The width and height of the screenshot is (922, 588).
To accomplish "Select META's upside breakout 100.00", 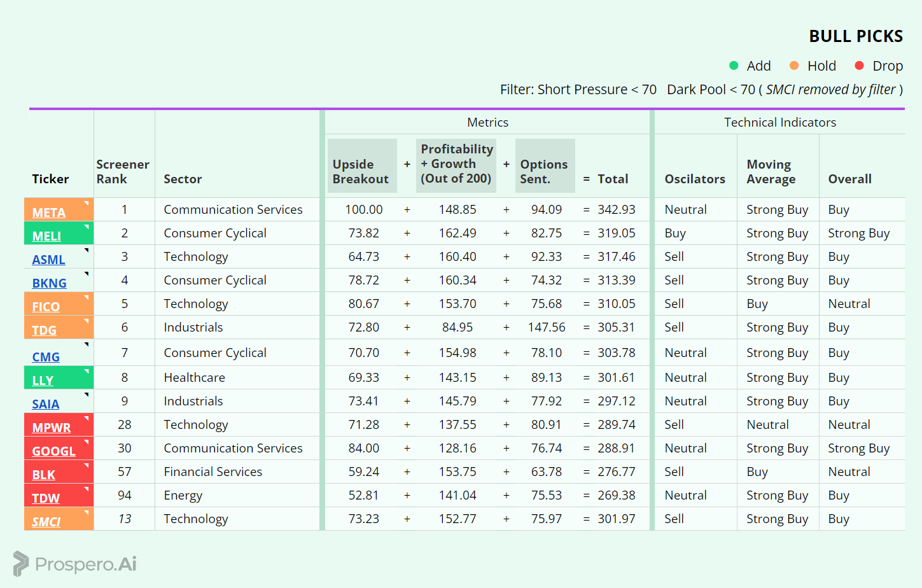I will pyautogui.click(x=364, y=209).
